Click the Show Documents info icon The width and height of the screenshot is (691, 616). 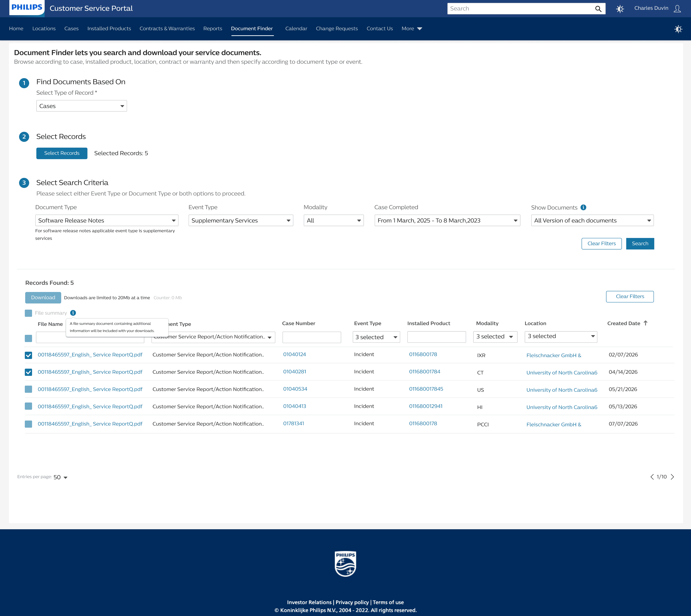point(583,207)
